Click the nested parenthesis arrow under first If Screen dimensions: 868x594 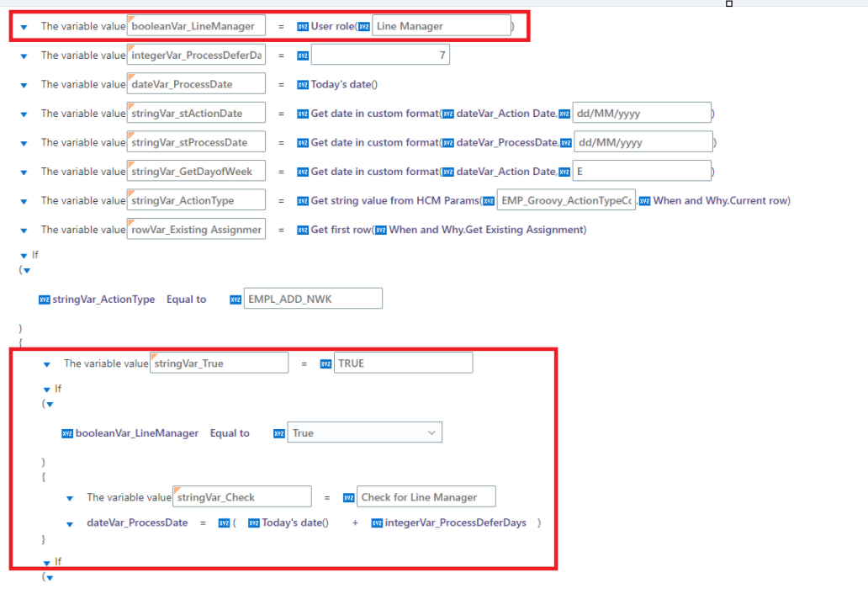tap(27, 271)
